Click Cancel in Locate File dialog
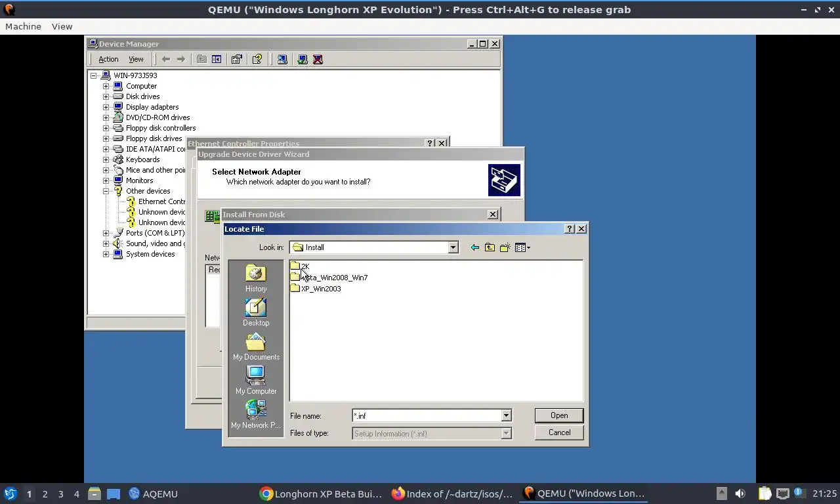 tap(559, 432)
